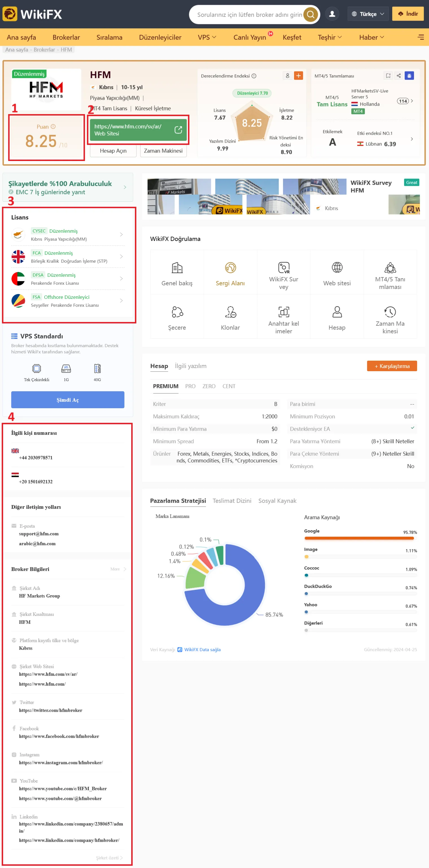Open Genel bakış in WikiFX Doğrulama
429x868 pixels.
pos(177,272)
